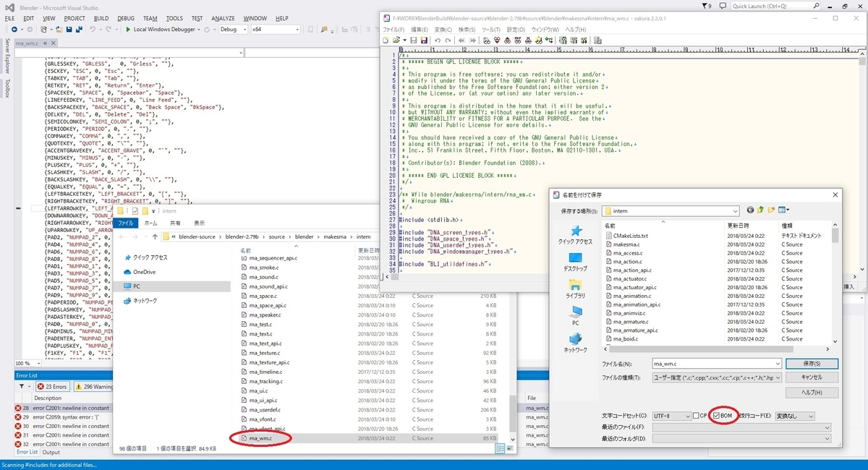Open DEBUG menu in Visual Studio
Screen dimensions: 868x470
[125, 18]
